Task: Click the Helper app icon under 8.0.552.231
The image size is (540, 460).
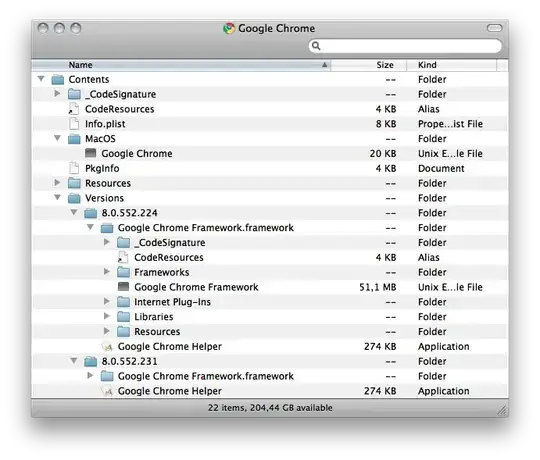Action: click(107, 391)
